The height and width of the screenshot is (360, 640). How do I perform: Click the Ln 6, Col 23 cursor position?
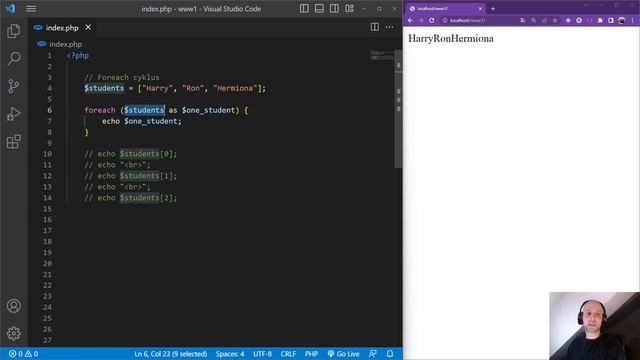click(x=171, y=354)
